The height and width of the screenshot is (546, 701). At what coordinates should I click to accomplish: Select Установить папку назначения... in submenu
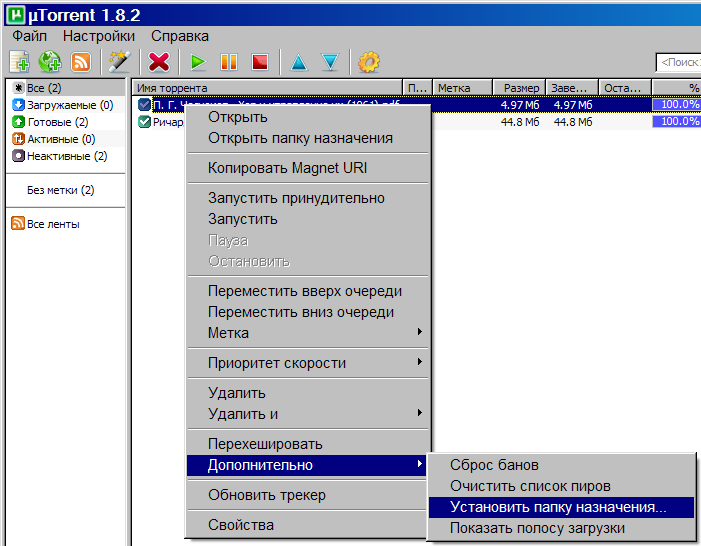tap(558, 507)
